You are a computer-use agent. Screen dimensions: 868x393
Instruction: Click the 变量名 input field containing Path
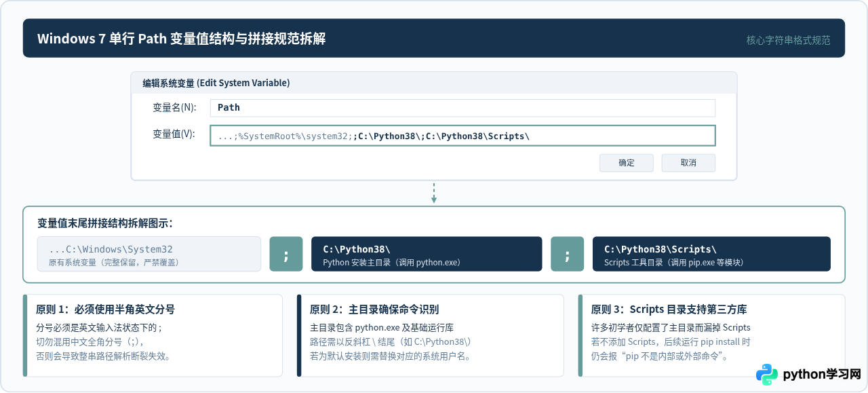pos(462,108)
